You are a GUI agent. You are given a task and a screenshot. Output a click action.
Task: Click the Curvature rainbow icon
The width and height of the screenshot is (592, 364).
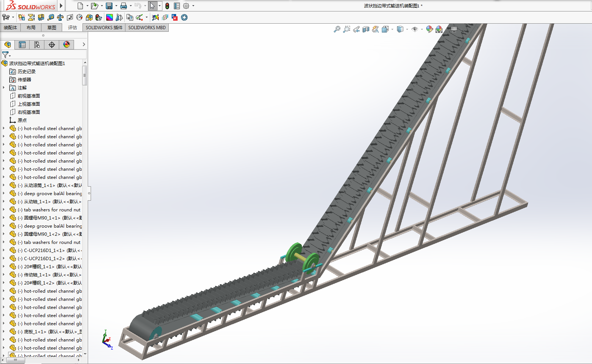(110, 17)
